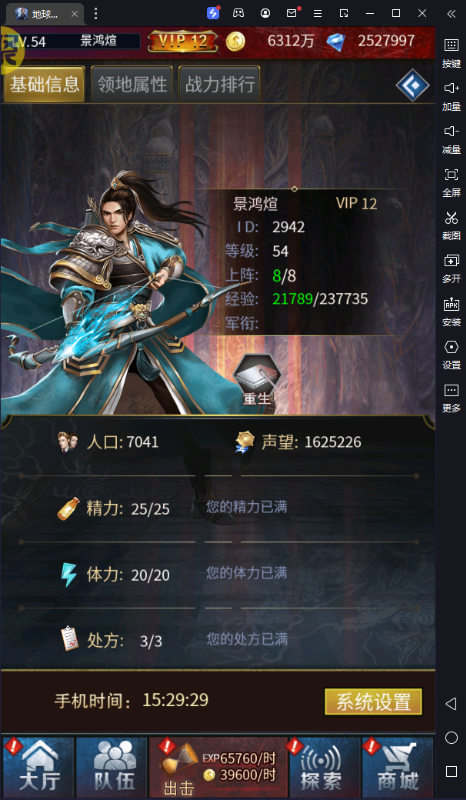Open the 探索 explore signal icon
The width and height of the screenshot is (466, 800).
coord(325,767)
